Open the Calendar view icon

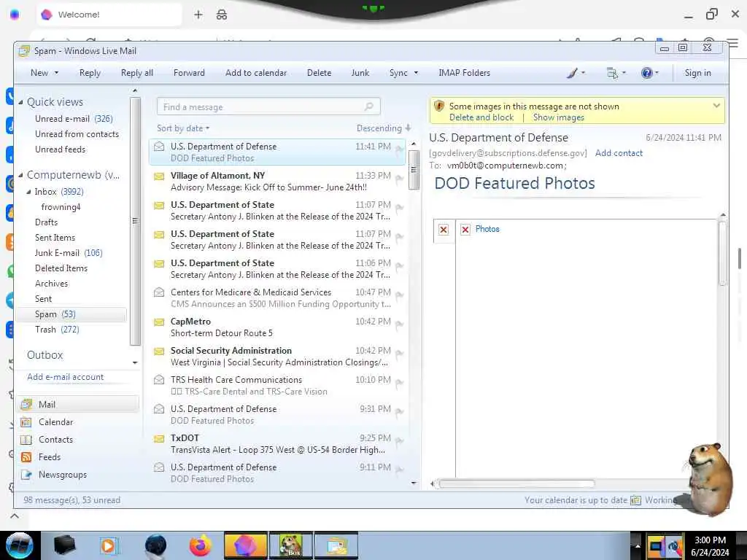click(x=26, y=422)
